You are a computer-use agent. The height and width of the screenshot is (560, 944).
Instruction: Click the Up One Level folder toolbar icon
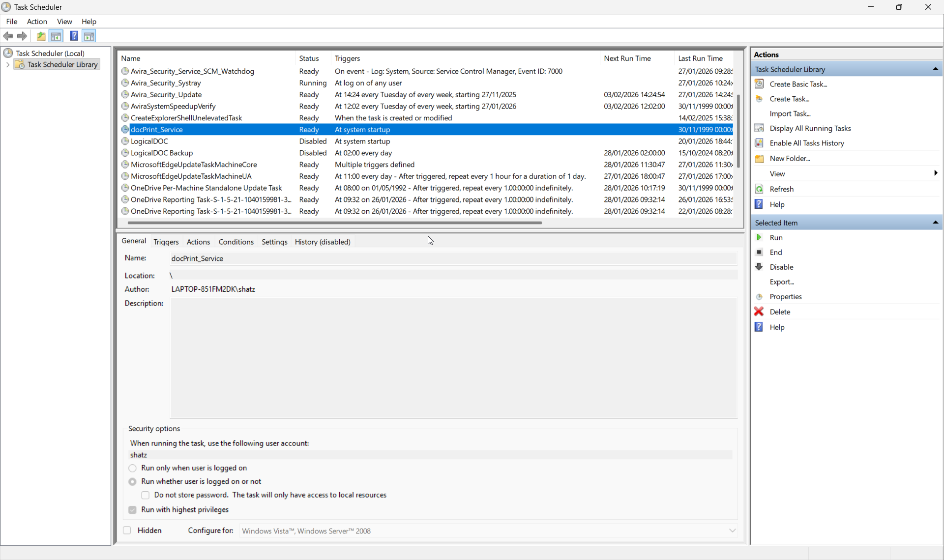pos(41,36)
